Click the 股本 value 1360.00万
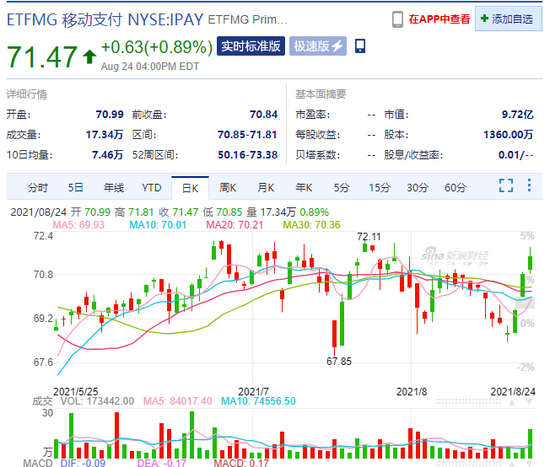Viewport: 550px width, 467px height. 508,134
